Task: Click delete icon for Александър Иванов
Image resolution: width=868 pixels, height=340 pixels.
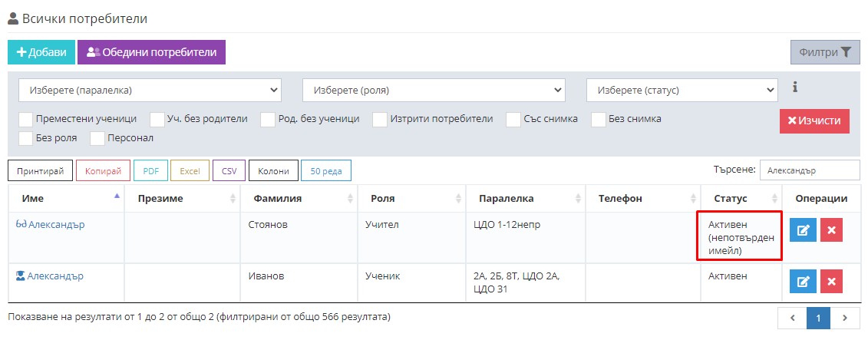Action: (x=831, y=282)
